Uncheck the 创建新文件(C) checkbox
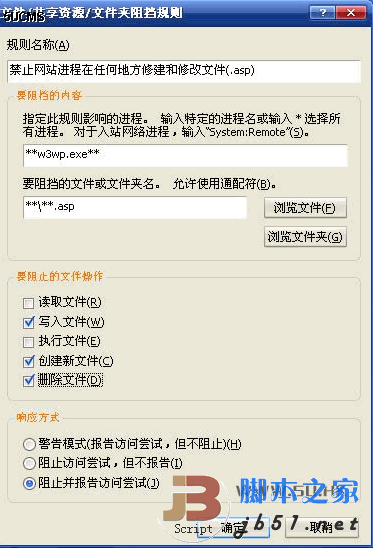Viewport: 373px width, 548px height. 28,361
